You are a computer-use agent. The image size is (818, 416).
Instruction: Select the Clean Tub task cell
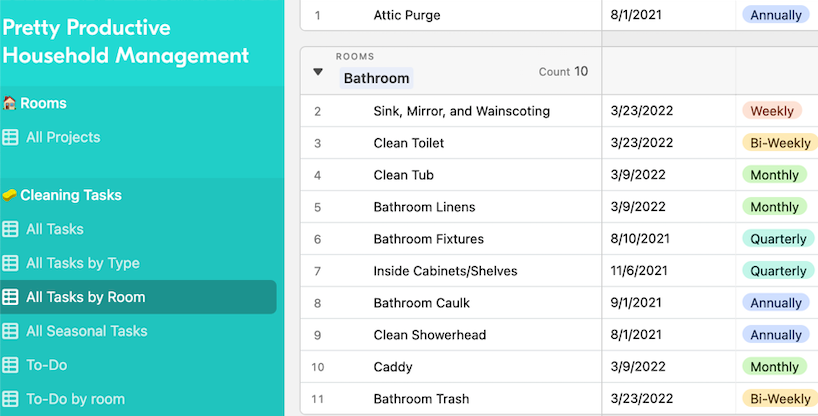pyautogui.click(x=451, y=175)
